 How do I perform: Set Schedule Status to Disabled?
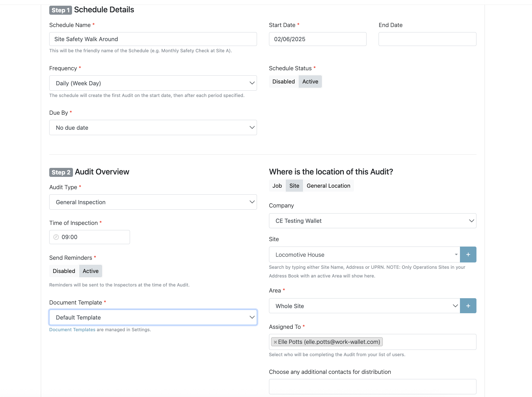tap(283, 81)
